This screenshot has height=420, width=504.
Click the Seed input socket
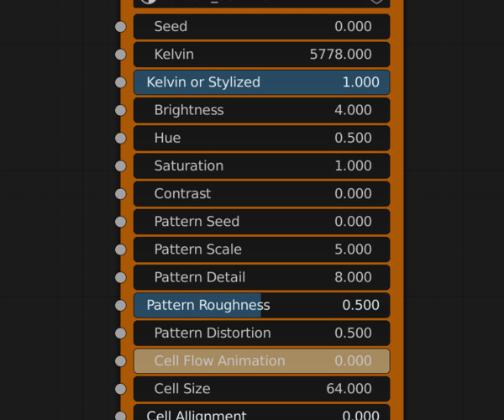pos(120,27)
